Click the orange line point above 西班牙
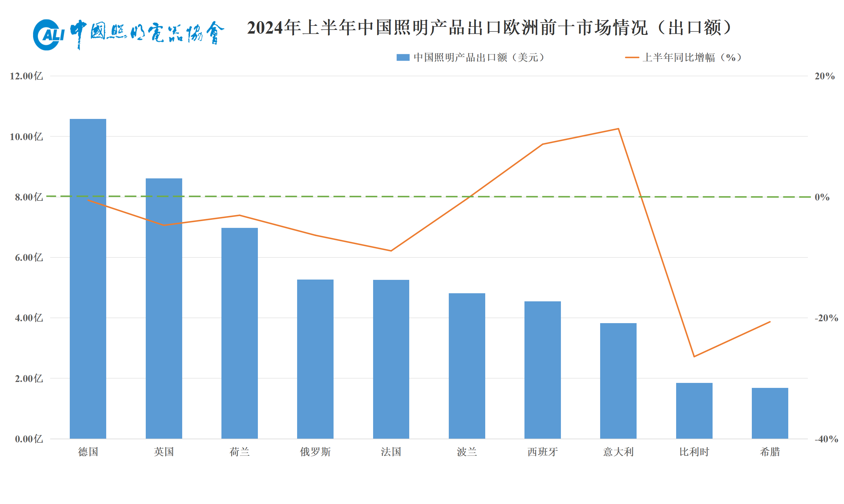The width and height of the screenshot is (844, 504). pos(543,144)
